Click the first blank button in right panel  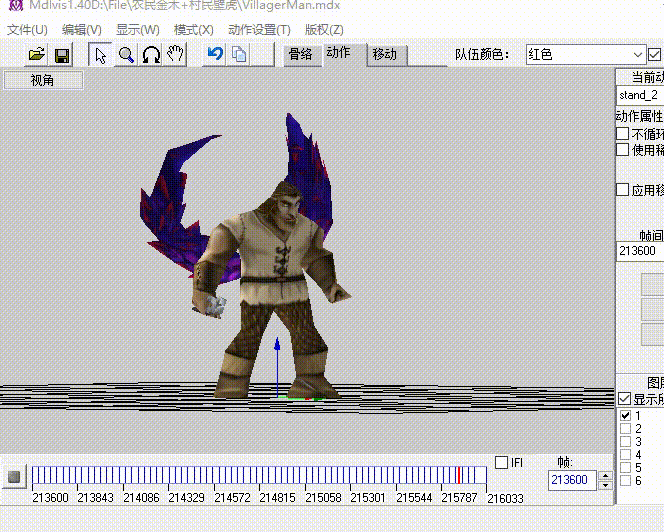tap(652, 284)
